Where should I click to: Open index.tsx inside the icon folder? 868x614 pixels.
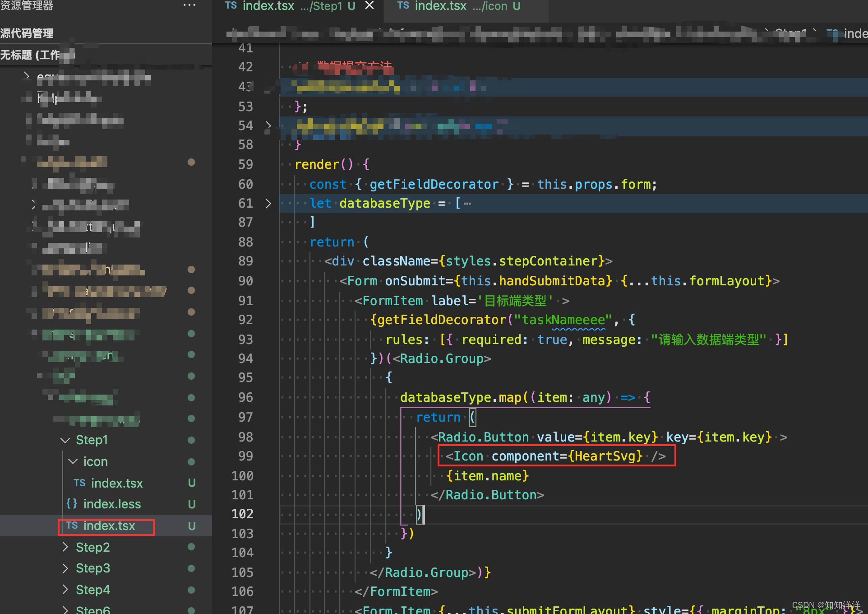tap(117, 483)
